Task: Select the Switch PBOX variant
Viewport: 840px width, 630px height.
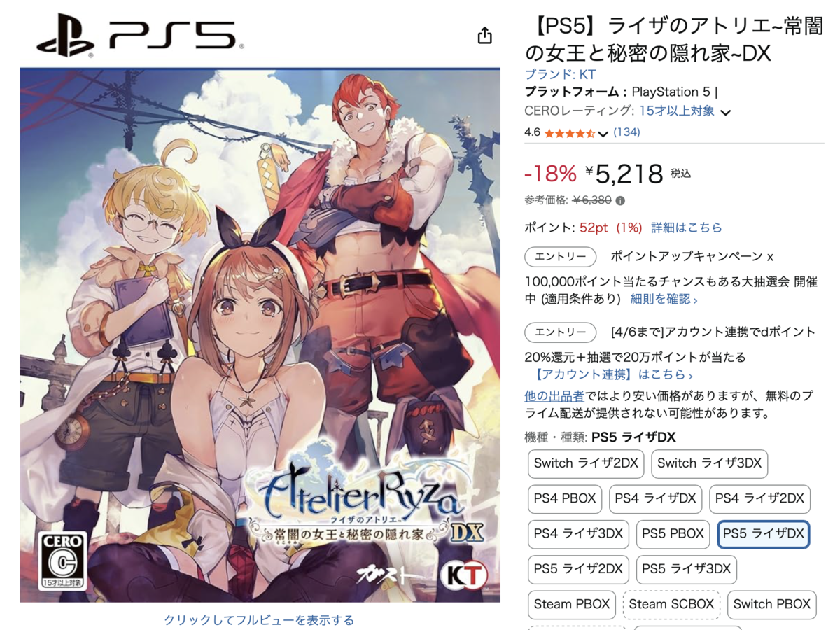Action: point(771,604)
